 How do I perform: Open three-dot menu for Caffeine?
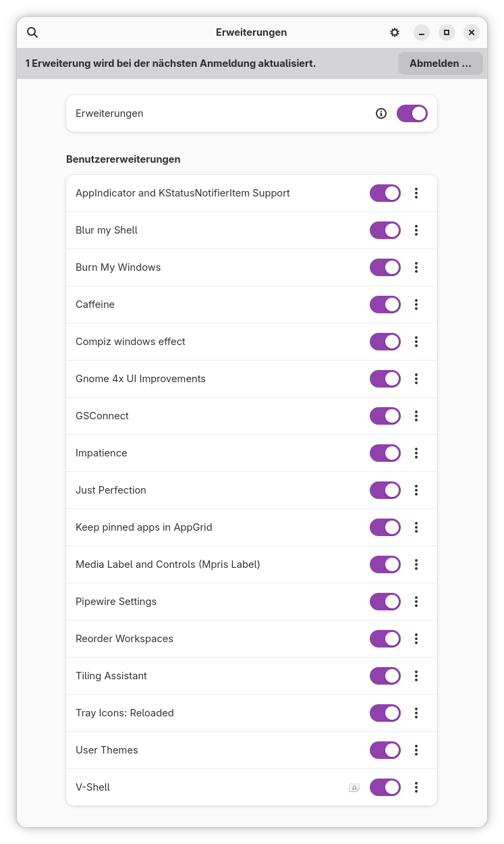(x=416, y=305)
